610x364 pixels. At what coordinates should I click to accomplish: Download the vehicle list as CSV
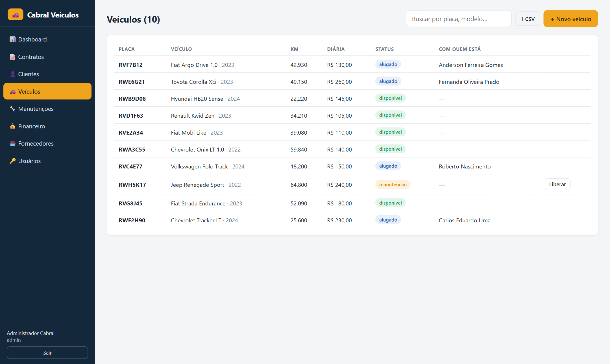[x=528, y=19]
